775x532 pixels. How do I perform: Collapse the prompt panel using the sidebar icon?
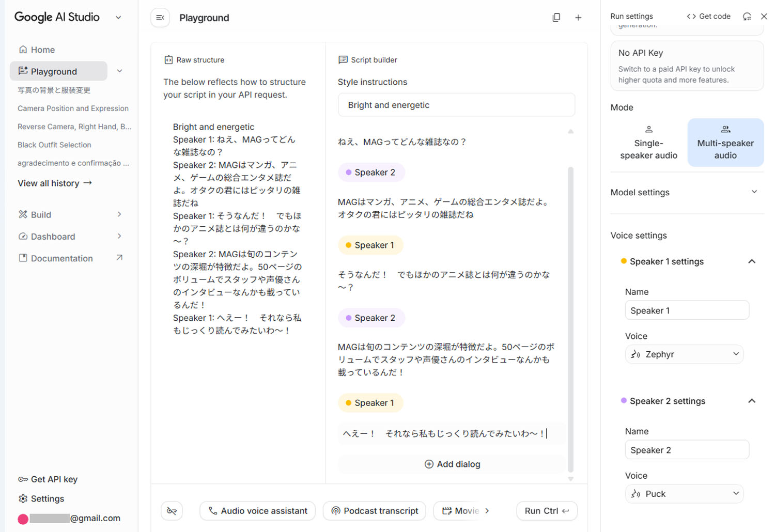pos(160,17)
